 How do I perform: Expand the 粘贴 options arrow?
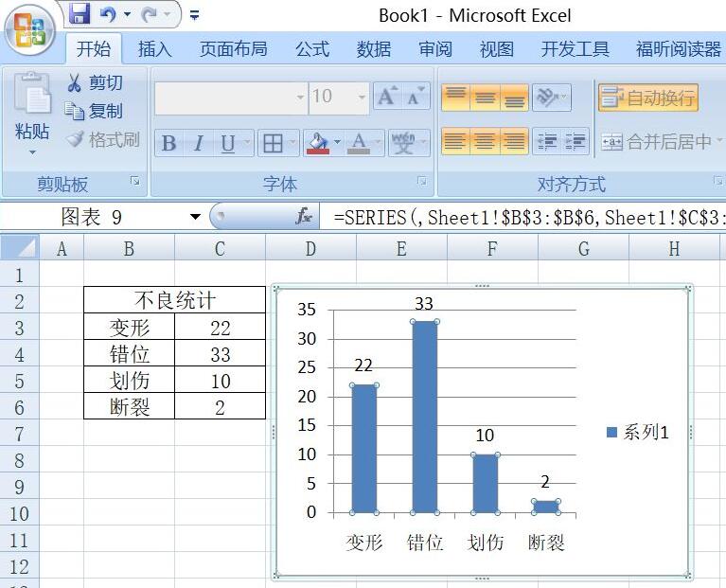[x=32, y=152]
